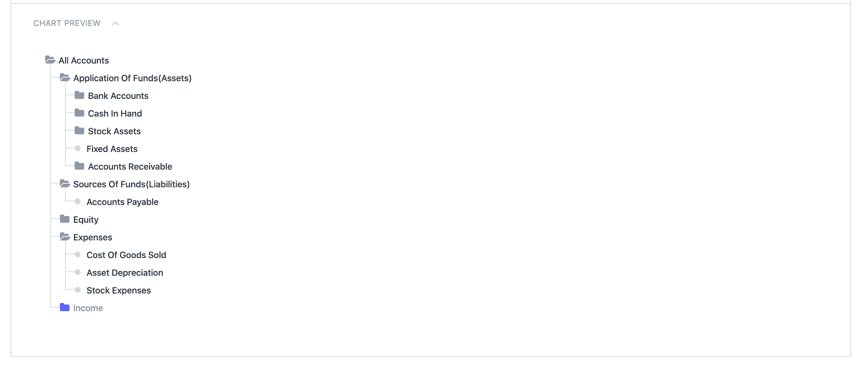Select the Accounts Payable leaf node
This screenshot has height=365, width=868.
[122, 202]
